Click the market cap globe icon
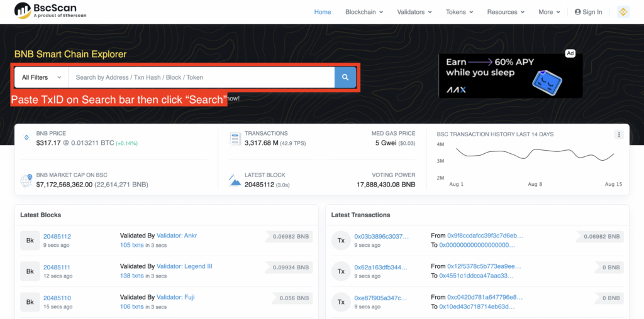This screenshot has height=319, width=644. [x=26, y=180]
